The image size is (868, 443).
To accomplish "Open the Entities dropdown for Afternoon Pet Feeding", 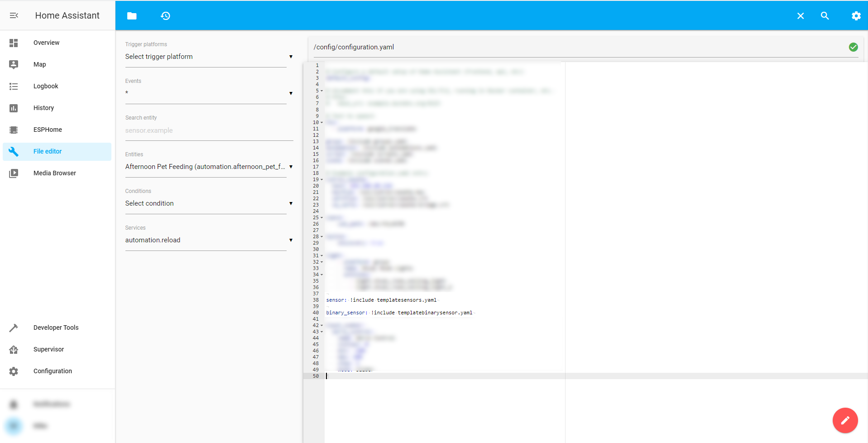I will [x=209, y=167].
